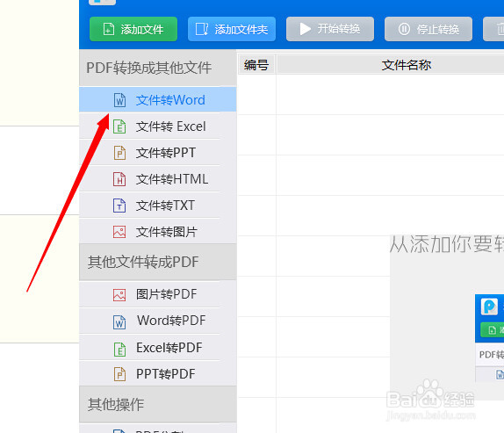Viewport: 504px width, 433px height.
Task: Click the Word icon beside 文件转Word
Action: click(x=119, y=100)
